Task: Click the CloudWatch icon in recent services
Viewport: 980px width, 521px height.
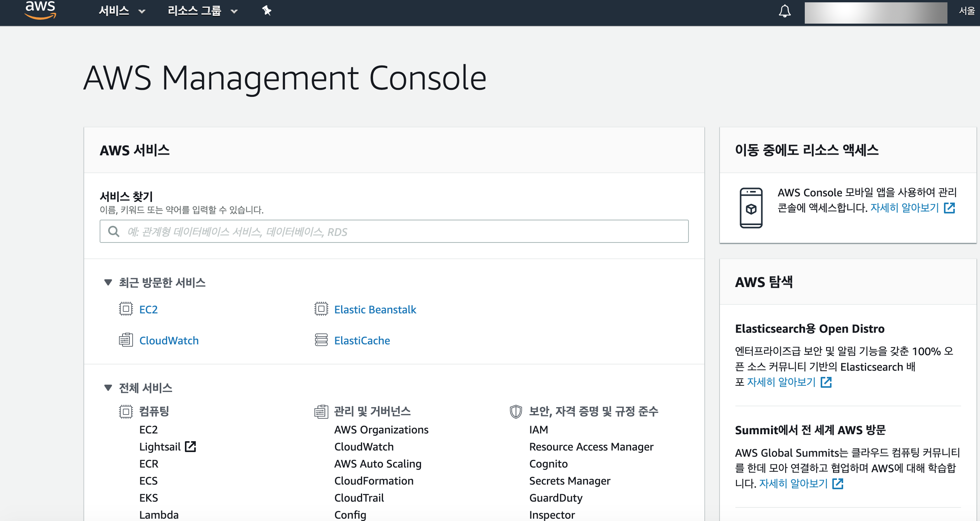Action: 126,340
